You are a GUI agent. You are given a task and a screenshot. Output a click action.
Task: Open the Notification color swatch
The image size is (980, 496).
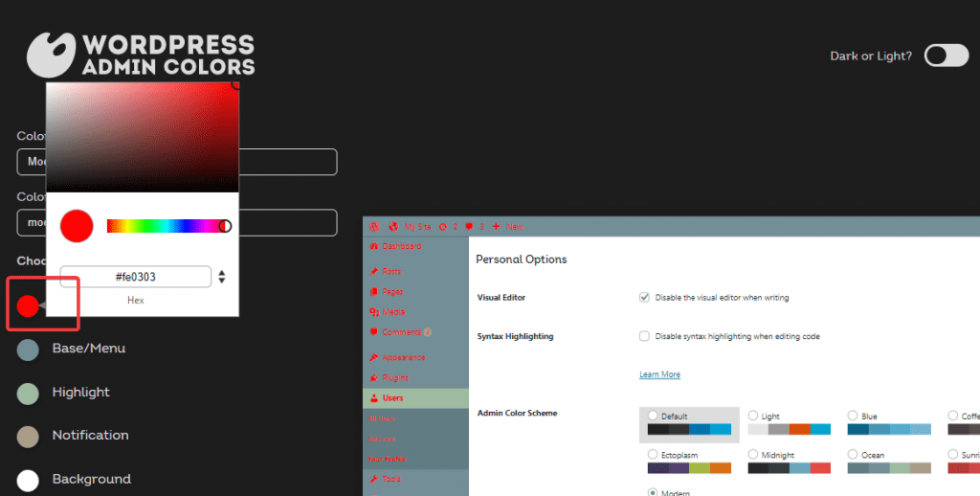(28, 437)
